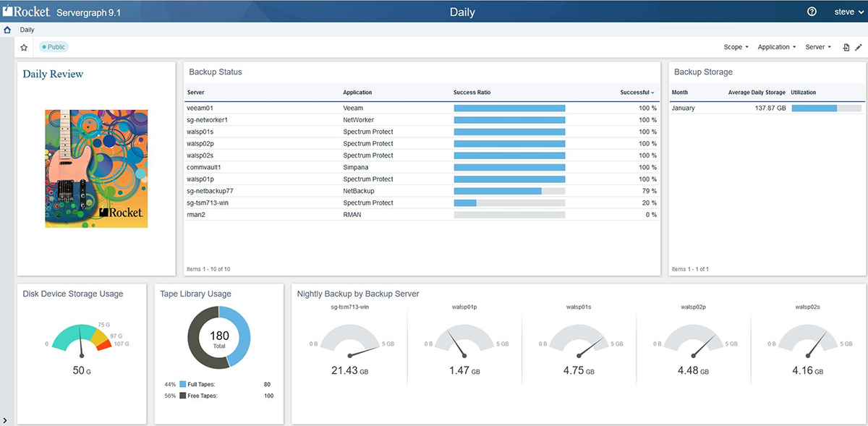Click the home icon in breadcrumb bar
Image resolution: width=868 pixels, height=426 pixels.
click(7, 30)
